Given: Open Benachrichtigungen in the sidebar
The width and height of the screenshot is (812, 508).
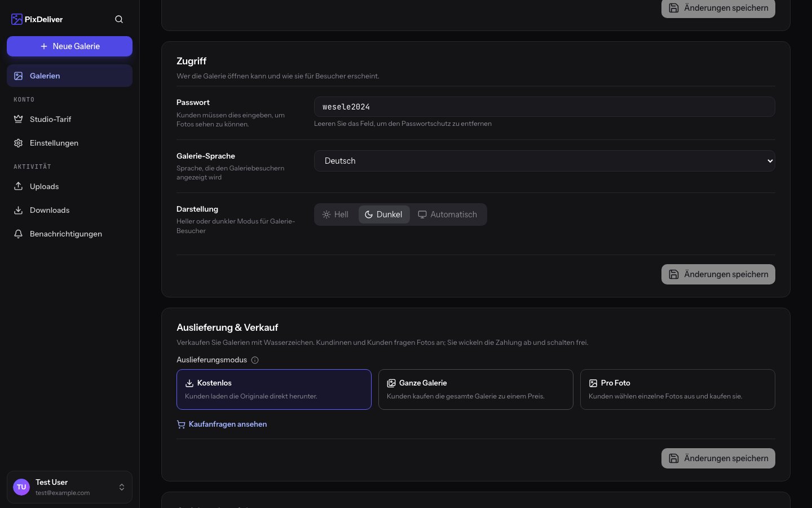Looking at the screenshot, I should click(x=69, y=234).
